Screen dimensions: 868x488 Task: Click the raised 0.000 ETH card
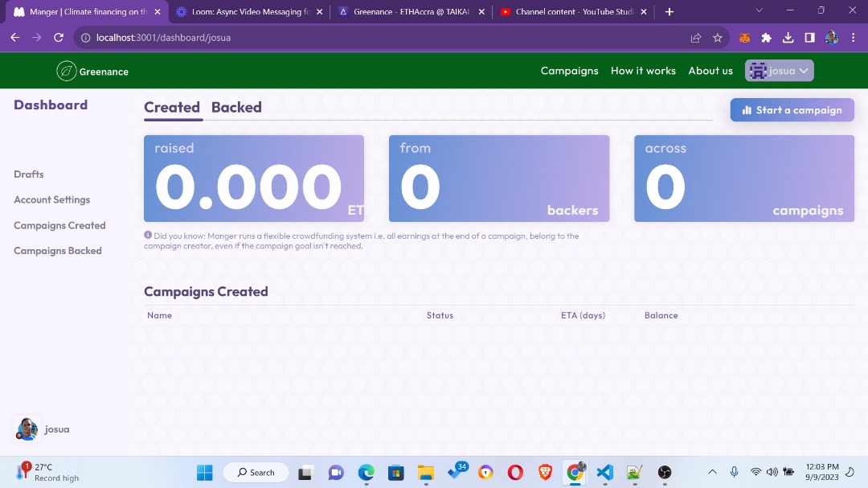click(x=254, y=178)
